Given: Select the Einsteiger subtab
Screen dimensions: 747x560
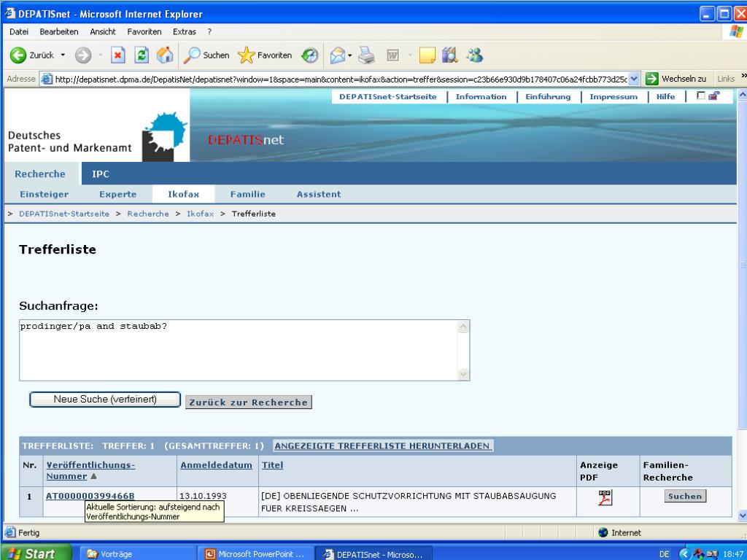Looking at the screenshot, I should click(44, 194).
